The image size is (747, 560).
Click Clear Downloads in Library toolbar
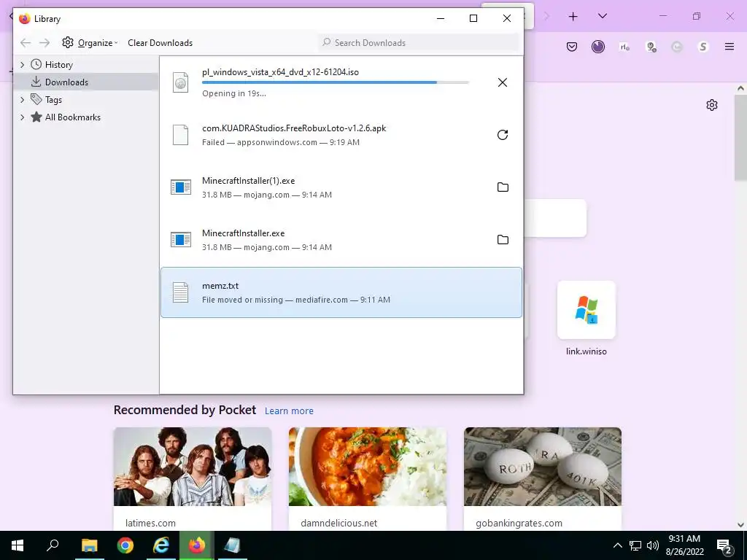pos(160,43)
